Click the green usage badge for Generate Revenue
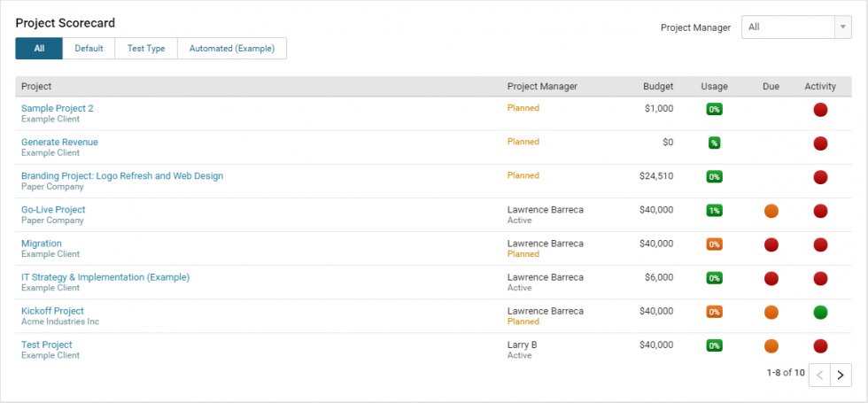 point(714,143)
